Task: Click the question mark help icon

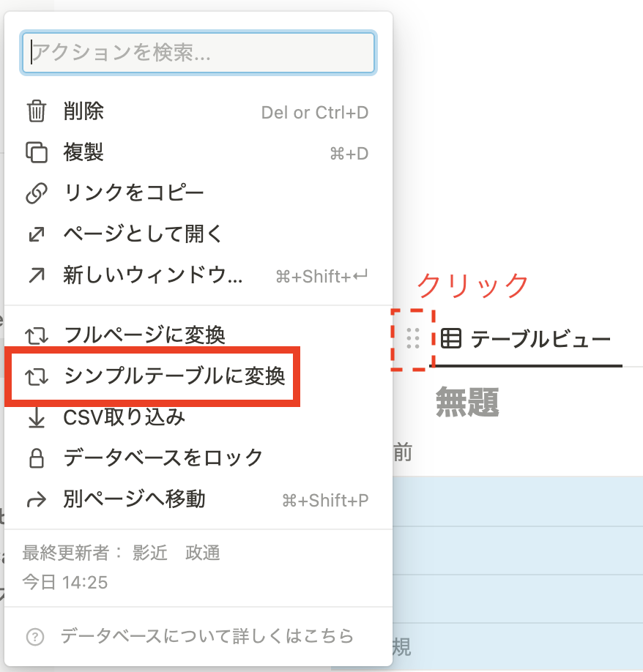Action: tap(35, 637)
